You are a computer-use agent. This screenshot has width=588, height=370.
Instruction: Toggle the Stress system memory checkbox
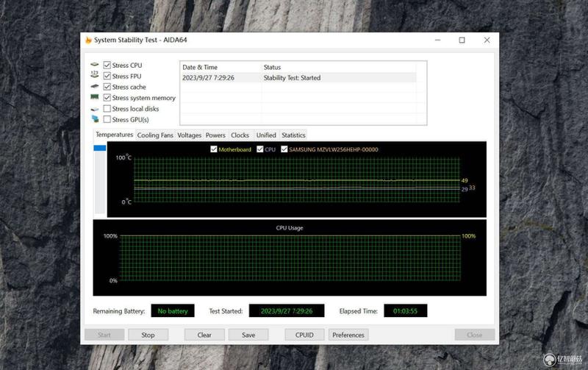tap(107, 98)
